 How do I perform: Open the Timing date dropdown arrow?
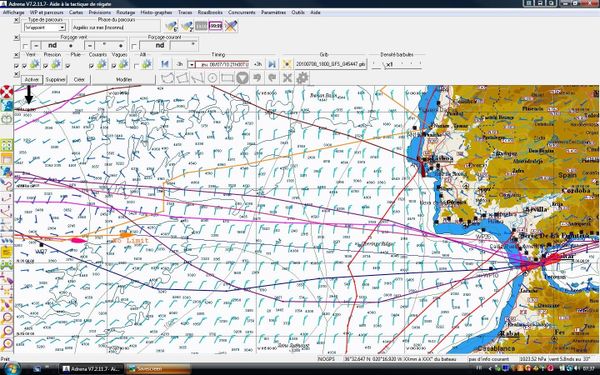[x=192, y=64]
